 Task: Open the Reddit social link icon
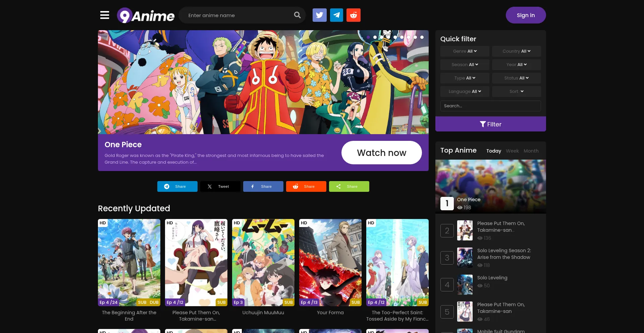click(353, 15)
